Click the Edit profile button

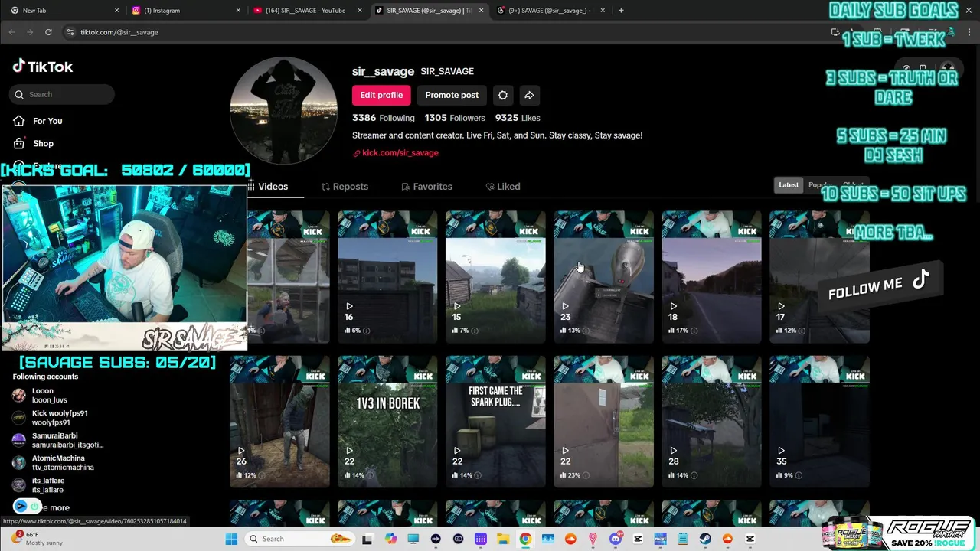click(x=381, y=95)
